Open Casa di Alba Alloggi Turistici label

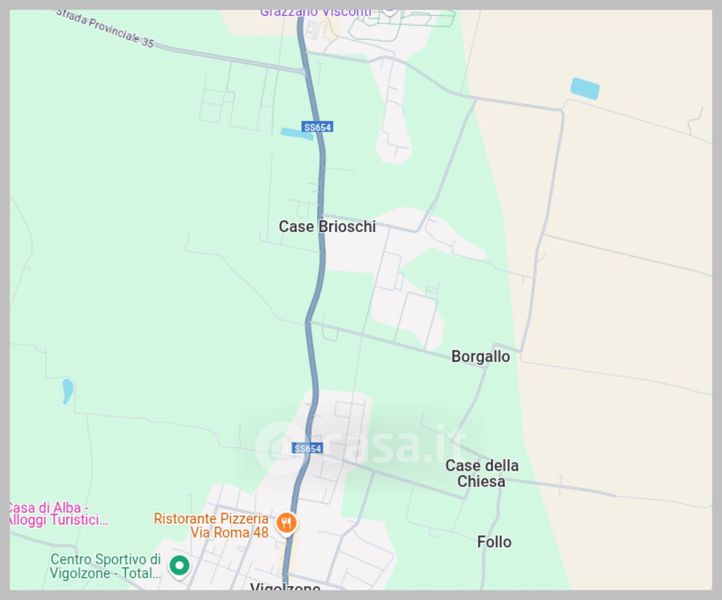point(57,514)
